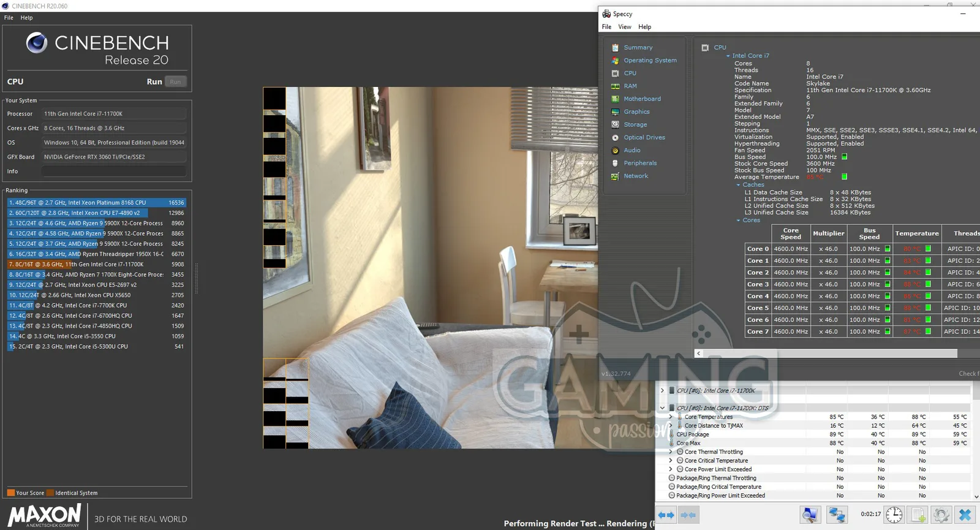
Task: Select ranking row 8 AMD Ryzen 7 1700X
Action: click(x=97, y=274)
